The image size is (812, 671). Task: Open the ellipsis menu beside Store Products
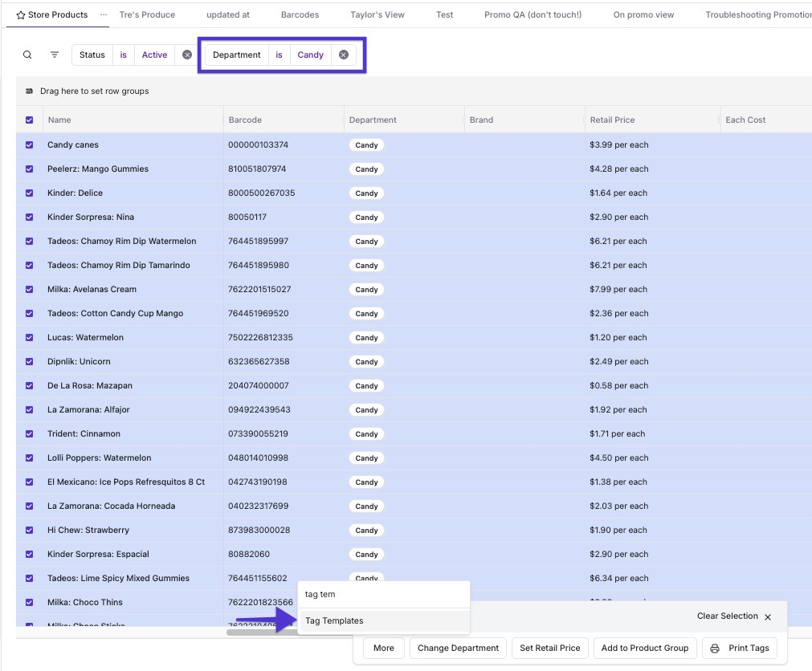click(104, 14)
